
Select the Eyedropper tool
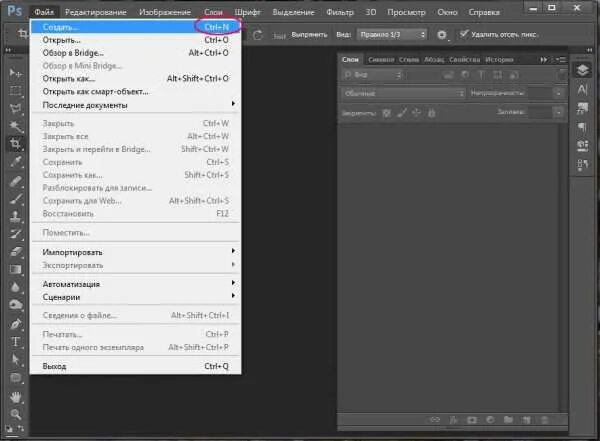coord(16,162)
